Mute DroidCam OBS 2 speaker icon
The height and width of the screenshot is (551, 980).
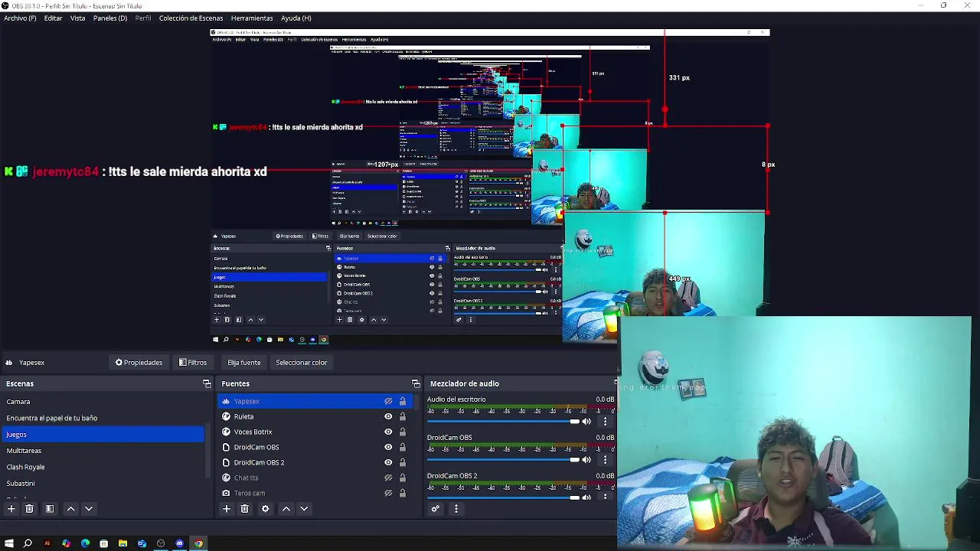coord(586,497)
